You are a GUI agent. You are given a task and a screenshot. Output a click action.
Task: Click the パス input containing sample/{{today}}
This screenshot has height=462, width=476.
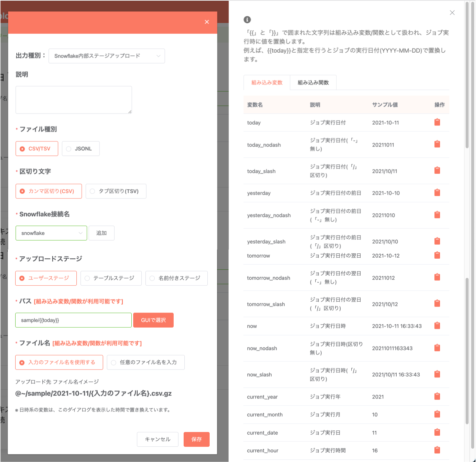tap(73, 320)
